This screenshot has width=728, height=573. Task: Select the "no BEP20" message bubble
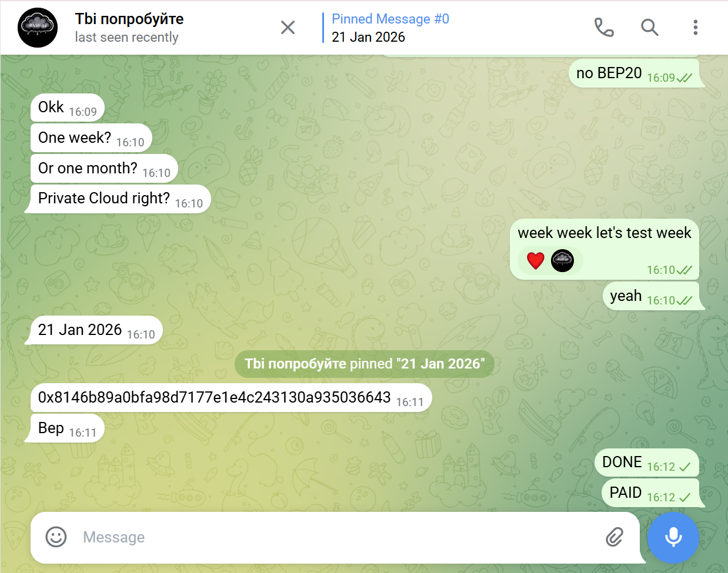click(x=634, y=73)
